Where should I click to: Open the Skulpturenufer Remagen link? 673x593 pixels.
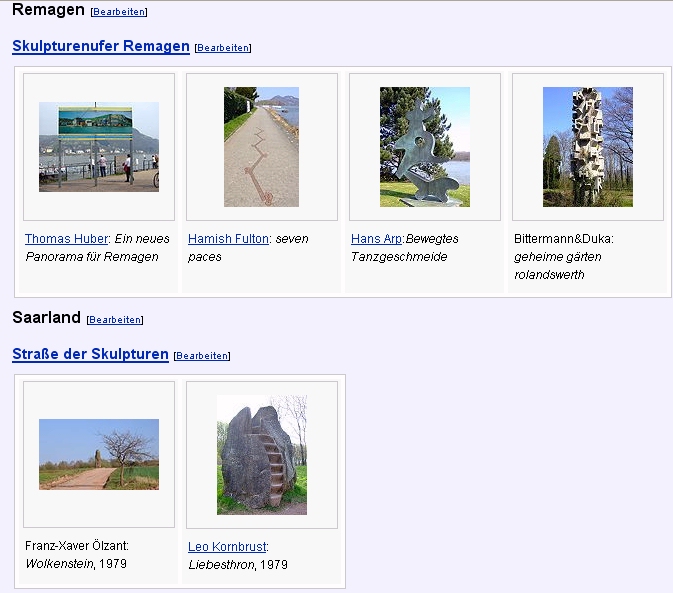click(100, 46)
